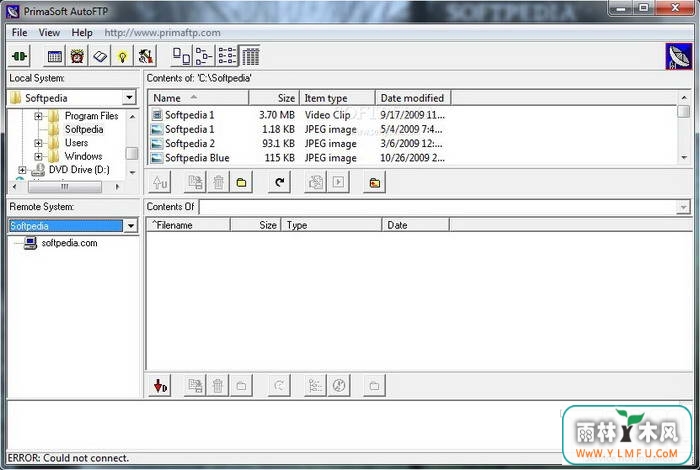Expand the Windows folder node

pyautogui.click(x=38, y=156)
